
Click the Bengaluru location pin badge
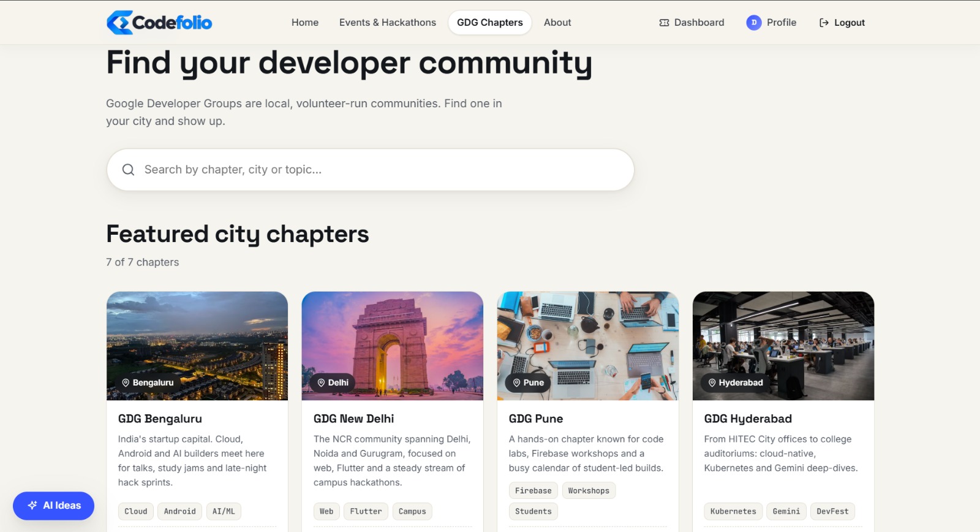pos(148,382)
